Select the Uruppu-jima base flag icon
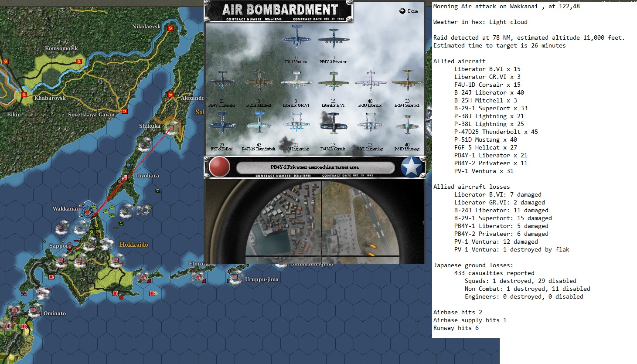Viewport: 637px width, 364px height. (234, 277)
